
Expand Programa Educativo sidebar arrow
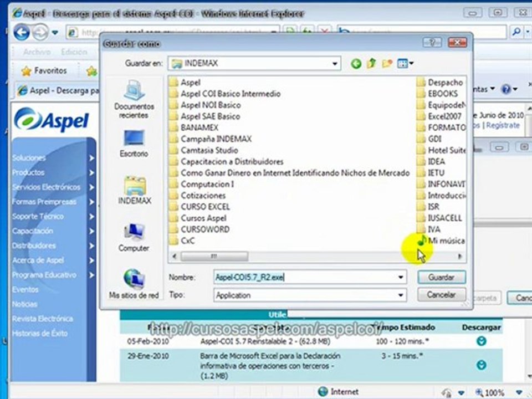point(91,275)
